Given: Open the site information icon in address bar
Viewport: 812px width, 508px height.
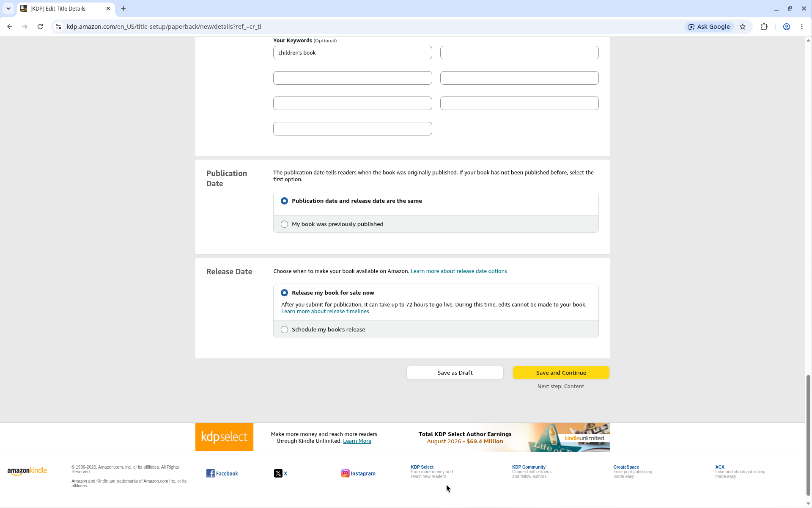Looking at the screenshot, I should [x=58, y=27].
